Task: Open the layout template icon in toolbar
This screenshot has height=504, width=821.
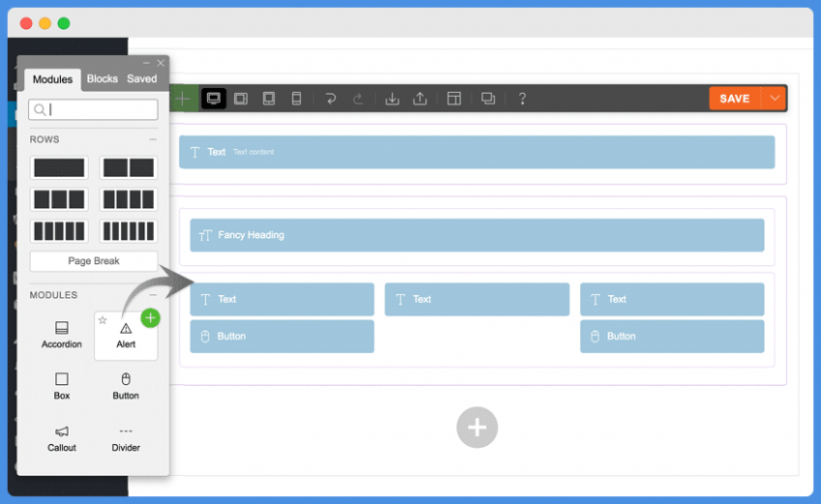Action: click(454, 99)
